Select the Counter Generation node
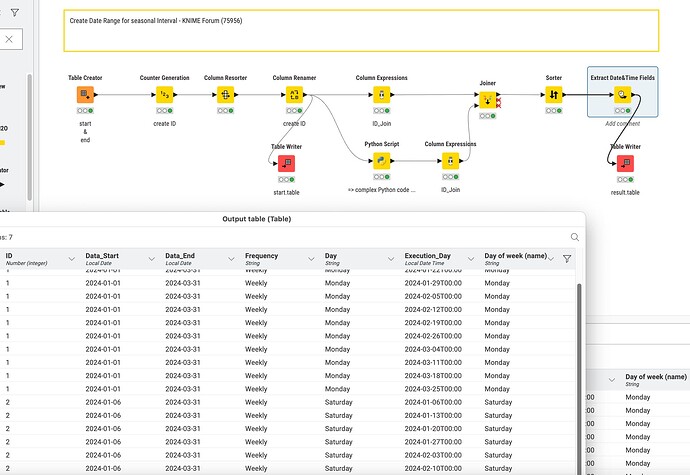This screenshot has height=475, width=690. click(164, 95)
